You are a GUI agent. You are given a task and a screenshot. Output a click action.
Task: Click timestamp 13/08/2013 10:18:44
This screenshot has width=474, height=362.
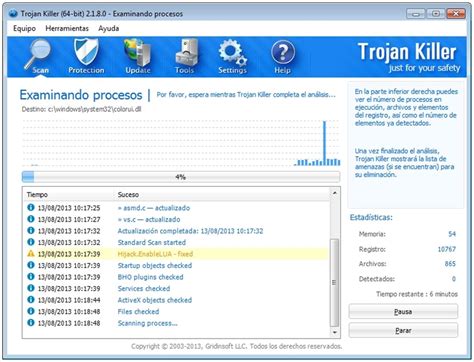(69, 300)
